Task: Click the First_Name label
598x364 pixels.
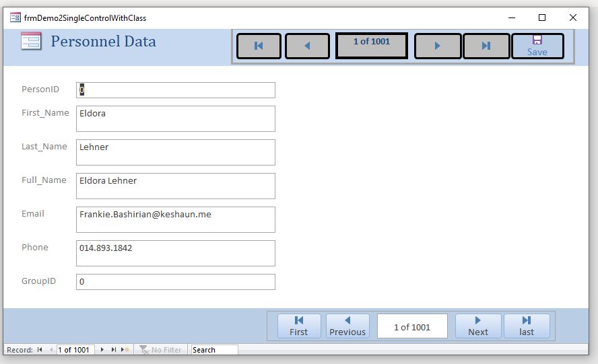Action: pyautogui.click(x=45, y=113)
